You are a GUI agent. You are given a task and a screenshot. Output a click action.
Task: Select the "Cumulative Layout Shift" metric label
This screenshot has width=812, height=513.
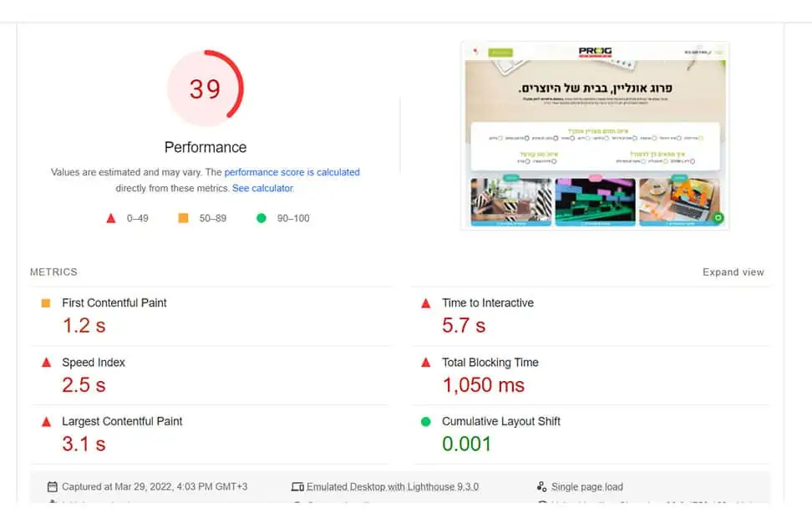(501, 422)
